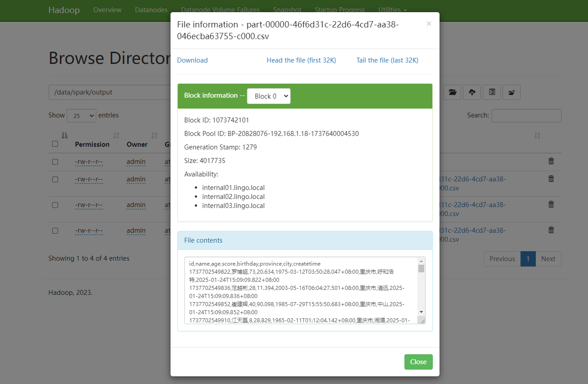This screenshot has height=384, width=588.
Task: Click the open-folder create directory icon
Action: click(452, 92)
